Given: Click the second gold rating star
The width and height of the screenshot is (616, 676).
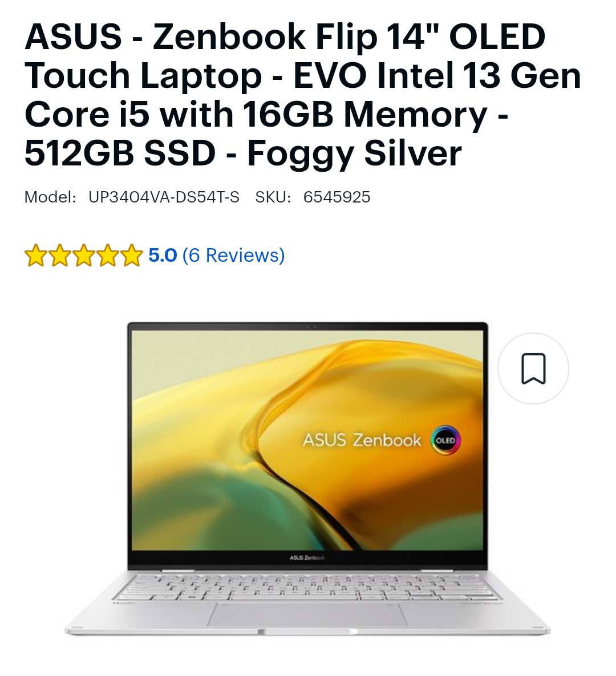Looking at the screenshot, I should point(60,256).
